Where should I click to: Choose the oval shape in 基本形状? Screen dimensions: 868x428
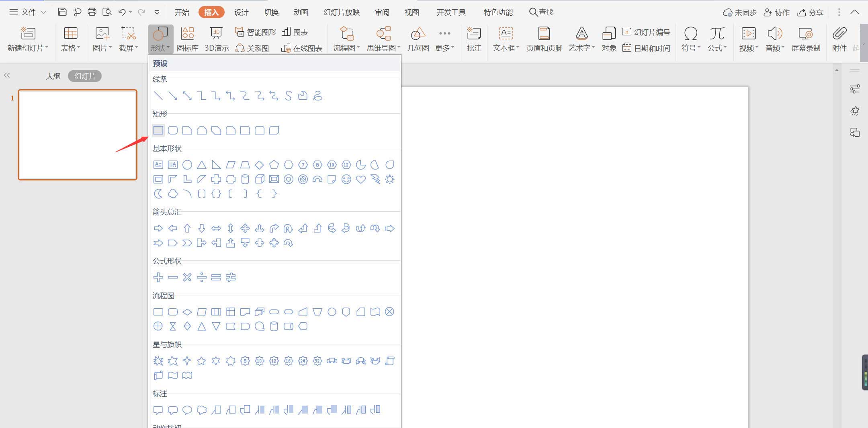pos(187,165)
